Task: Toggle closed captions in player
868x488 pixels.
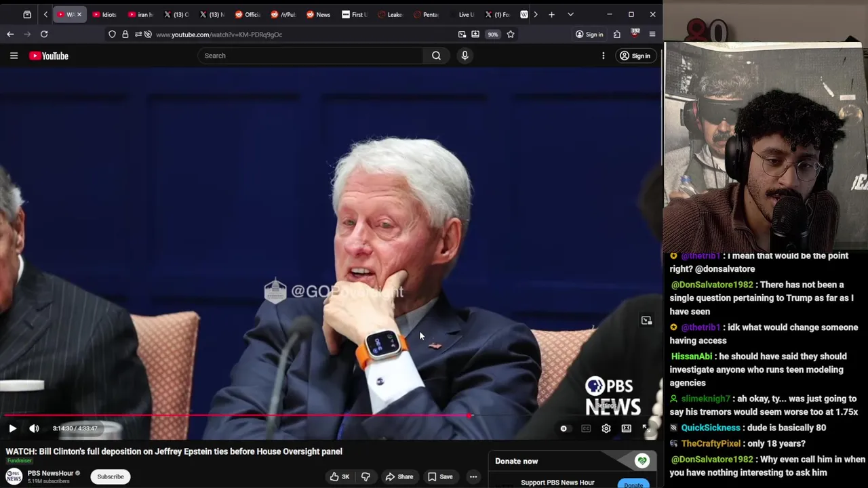Action: pos(586,428)
